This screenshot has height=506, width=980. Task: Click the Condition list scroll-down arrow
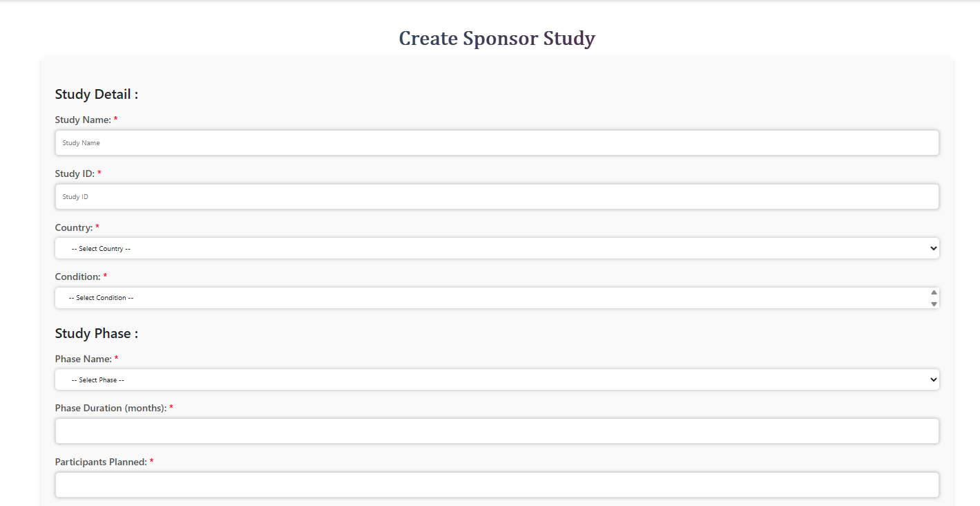934,304
